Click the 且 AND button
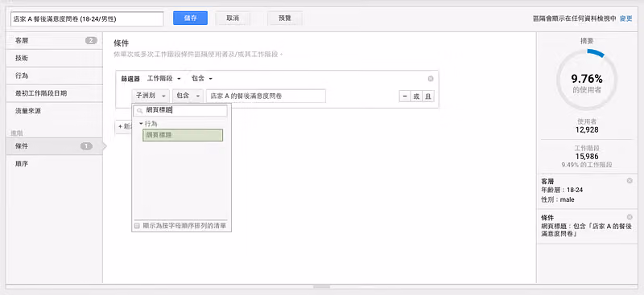 (428, 96)
